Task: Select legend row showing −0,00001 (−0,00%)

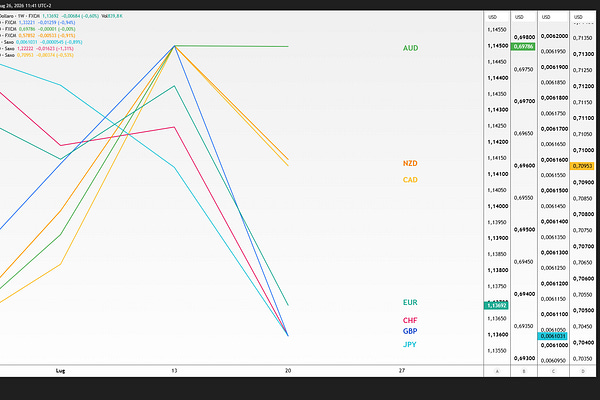Action: [x=38, y=29]
